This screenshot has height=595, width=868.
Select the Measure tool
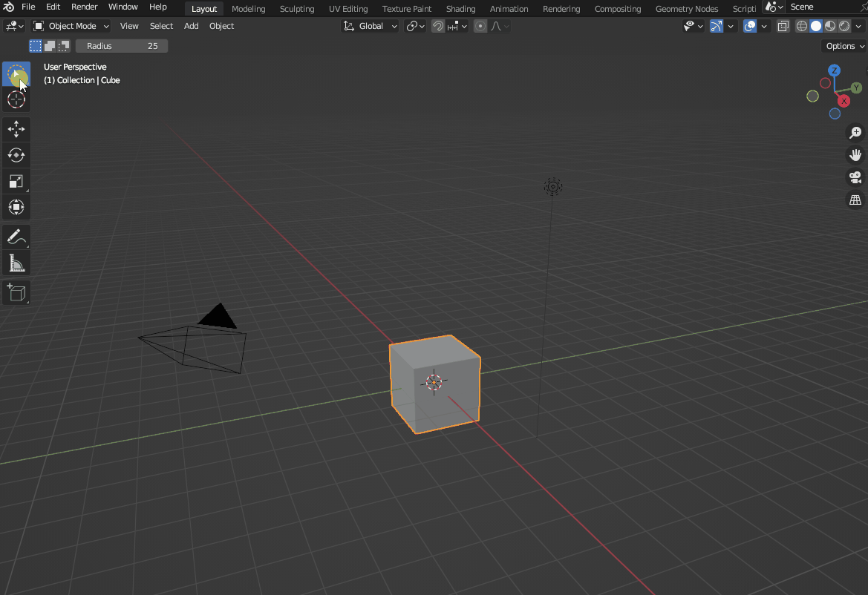tap(16, 263)
